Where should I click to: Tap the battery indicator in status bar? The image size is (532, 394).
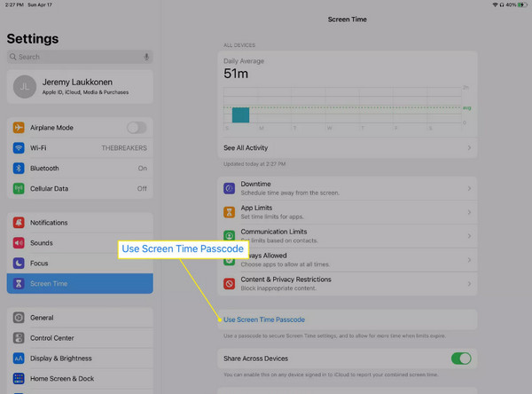tap(521, 4)
